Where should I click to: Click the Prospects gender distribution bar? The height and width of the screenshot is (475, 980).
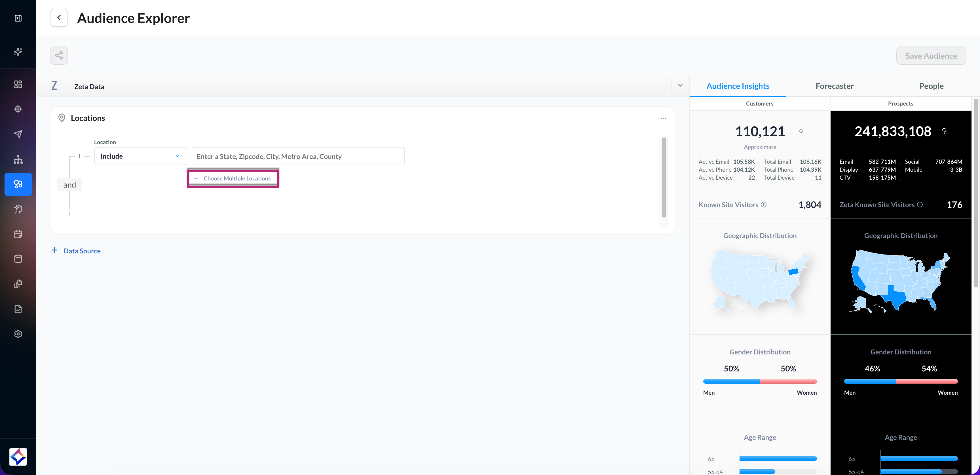(x=901, y=381)
